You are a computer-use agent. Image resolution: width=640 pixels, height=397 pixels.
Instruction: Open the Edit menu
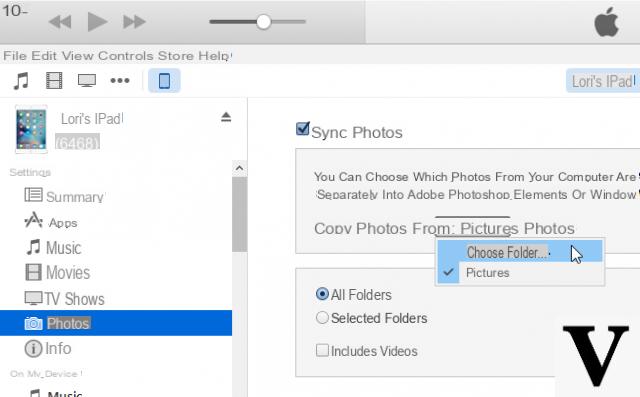coord(44,55)
